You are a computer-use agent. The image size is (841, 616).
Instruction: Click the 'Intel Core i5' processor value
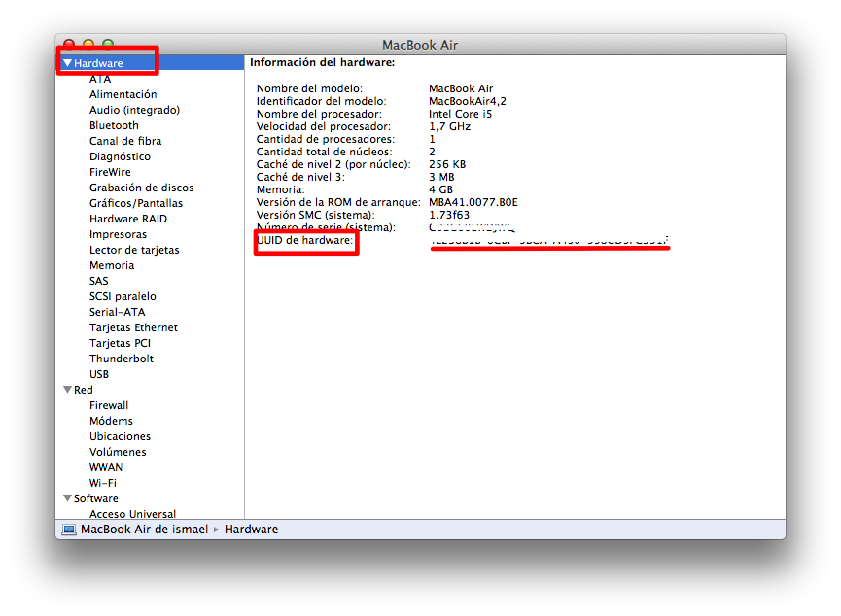tap(460, 114)
